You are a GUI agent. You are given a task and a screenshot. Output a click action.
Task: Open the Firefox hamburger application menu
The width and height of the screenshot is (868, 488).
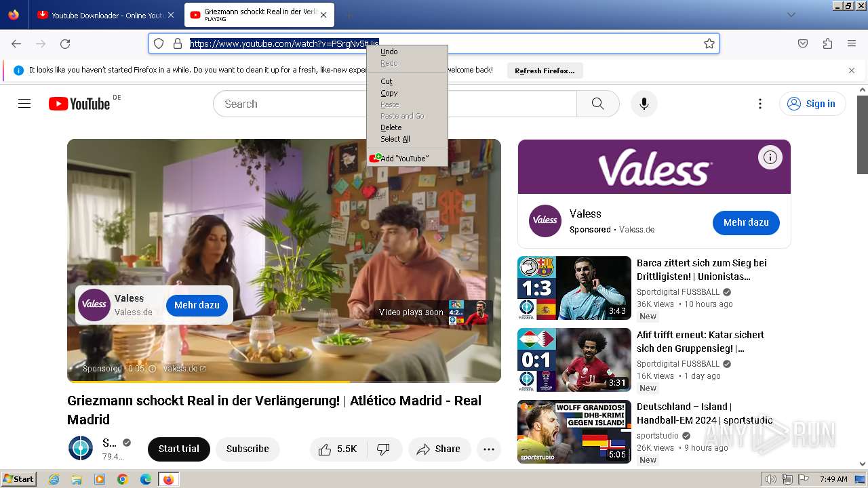(x=852, y=43)
